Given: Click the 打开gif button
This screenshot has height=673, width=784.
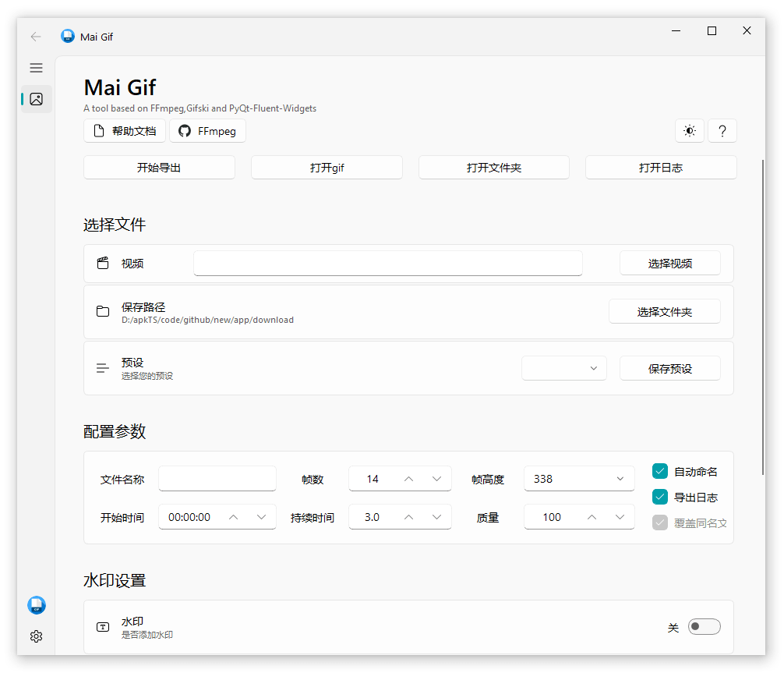Looking at the screenshot, I should 327,168.
